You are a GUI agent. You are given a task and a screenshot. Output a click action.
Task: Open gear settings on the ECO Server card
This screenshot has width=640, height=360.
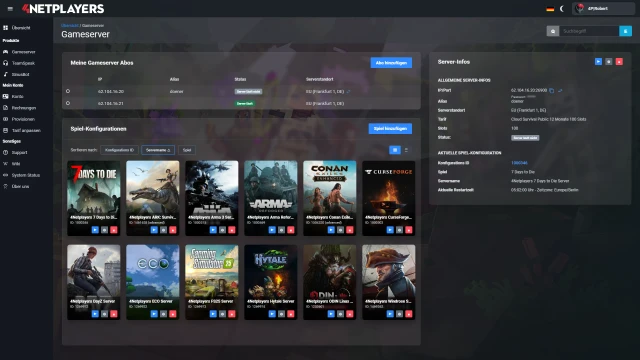(x=163, y=314)
